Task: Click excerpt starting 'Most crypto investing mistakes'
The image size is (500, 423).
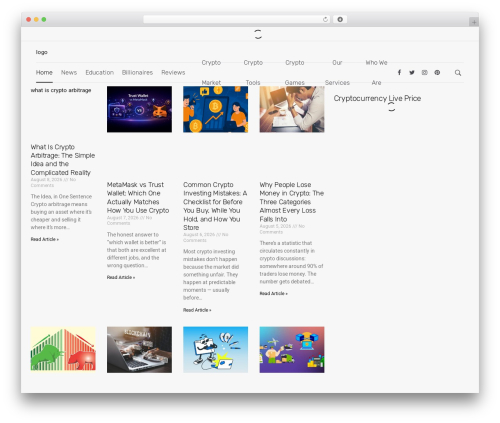Action: 211,274
